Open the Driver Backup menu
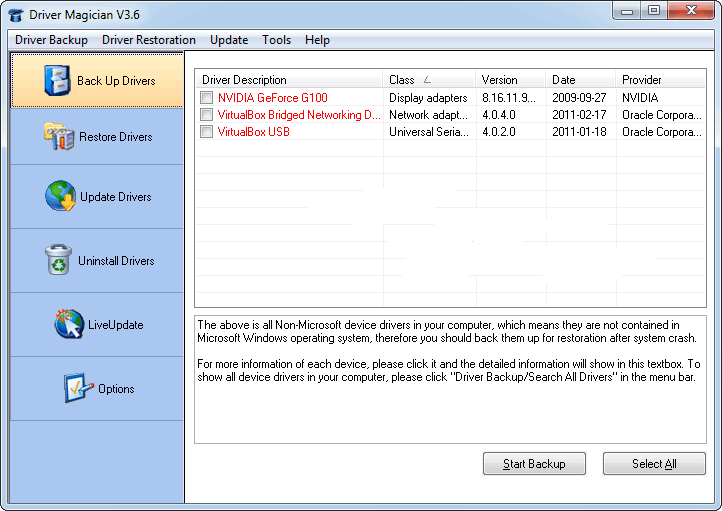Viewport: 722px width, 511px height. [x=51, y=40]
